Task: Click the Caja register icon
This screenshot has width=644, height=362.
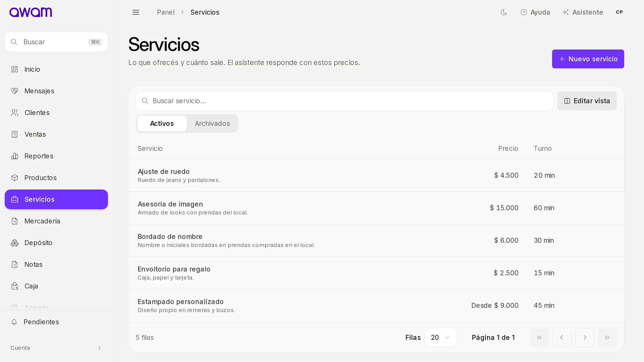Action: click(x=15, y=286)
